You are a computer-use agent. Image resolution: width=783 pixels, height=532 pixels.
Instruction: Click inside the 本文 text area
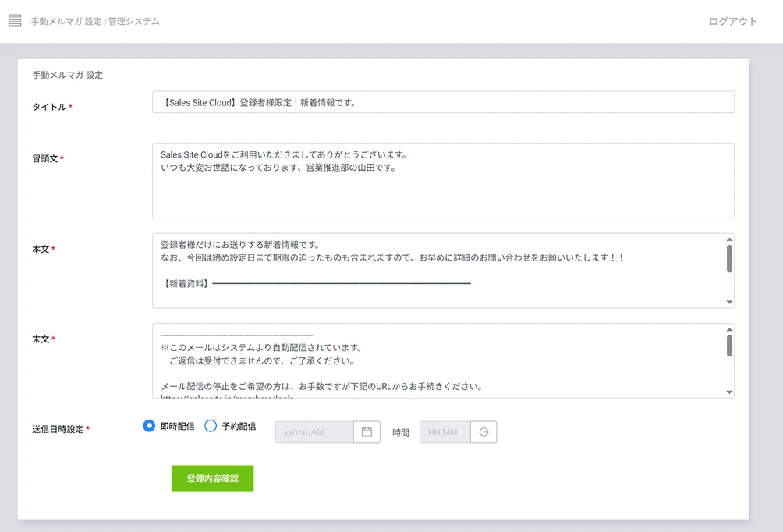point(437,271)
